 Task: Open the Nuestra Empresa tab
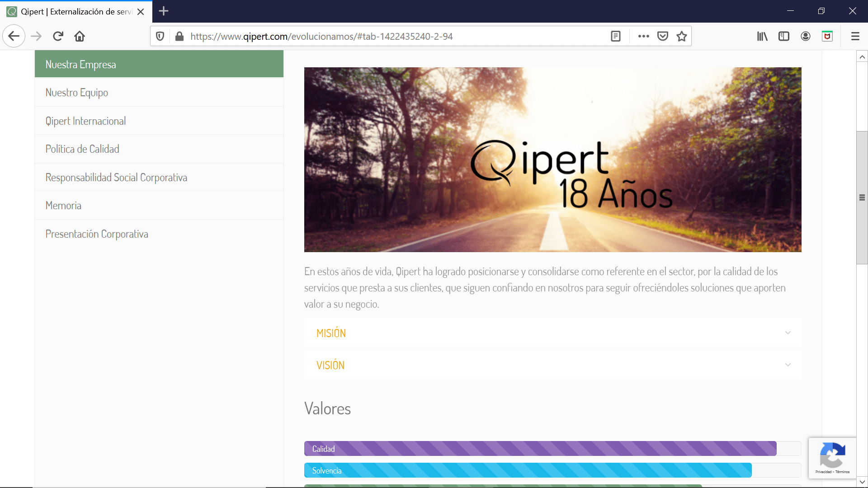(159, 64)
